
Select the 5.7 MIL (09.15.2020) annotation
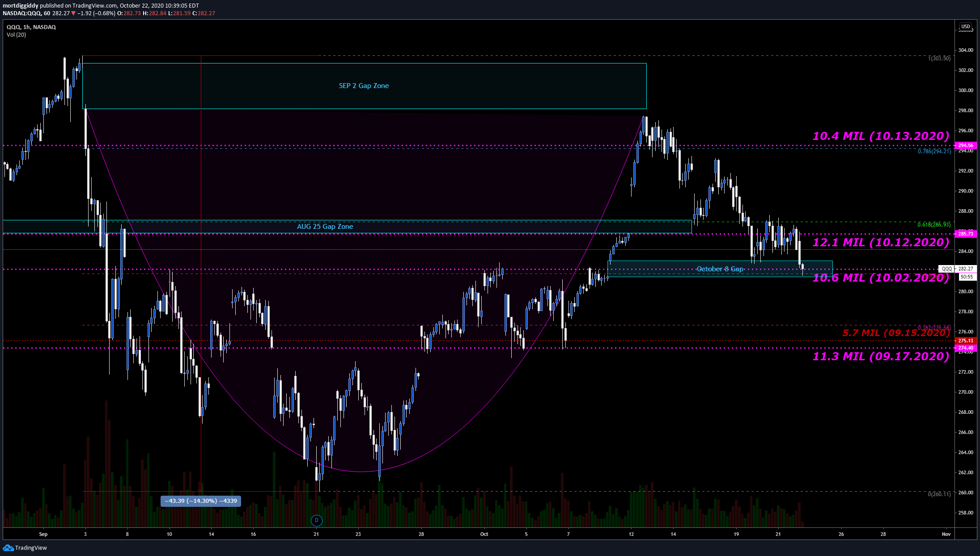point(896,333)
